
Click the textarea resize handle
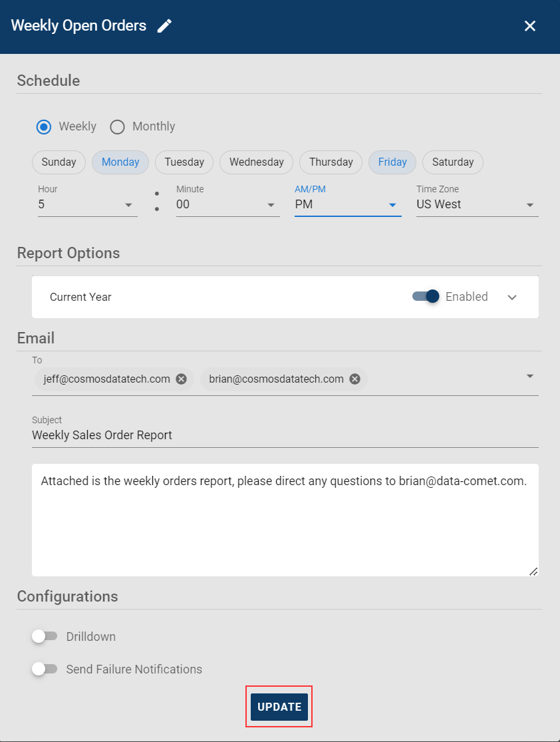[533, 570]
